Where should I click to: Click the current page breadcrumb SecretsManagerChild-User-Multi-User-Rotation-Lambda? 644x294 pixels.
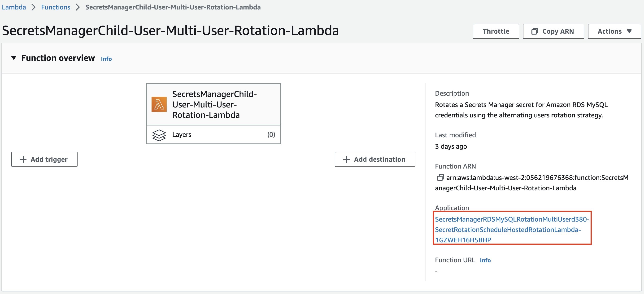pyautogui.click(x=173, y=7)
